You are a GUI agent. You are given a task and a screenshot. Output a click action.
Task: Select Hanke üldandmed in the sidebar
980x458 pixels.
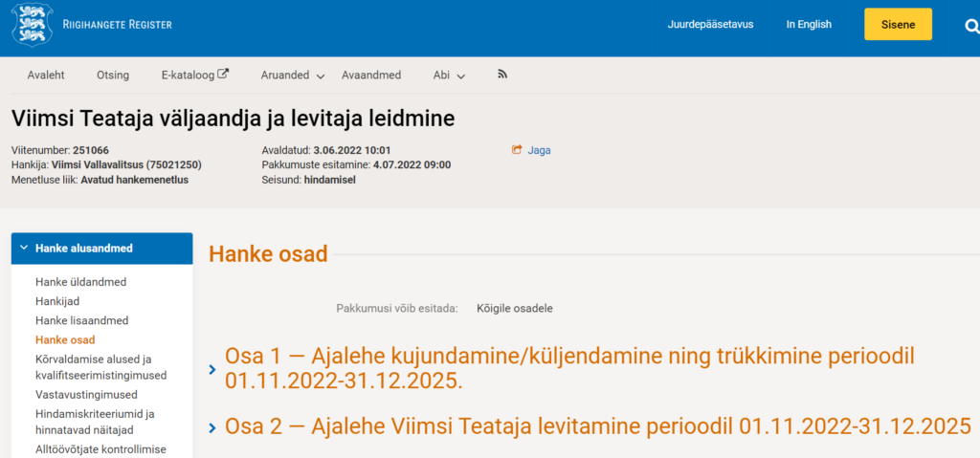click(x=80, y=282)
